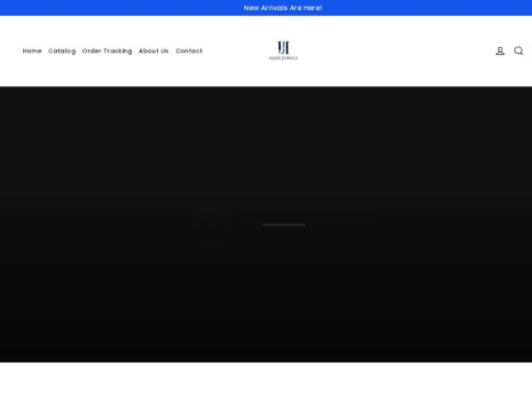Sign in via the user profile icon

coord(500,51)
